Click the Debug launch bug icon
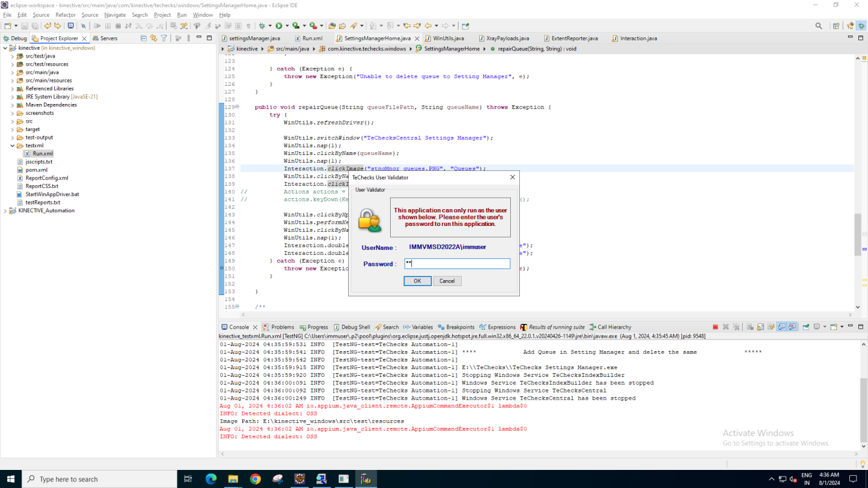The image size is (868, 488). [x=262, y=26]
